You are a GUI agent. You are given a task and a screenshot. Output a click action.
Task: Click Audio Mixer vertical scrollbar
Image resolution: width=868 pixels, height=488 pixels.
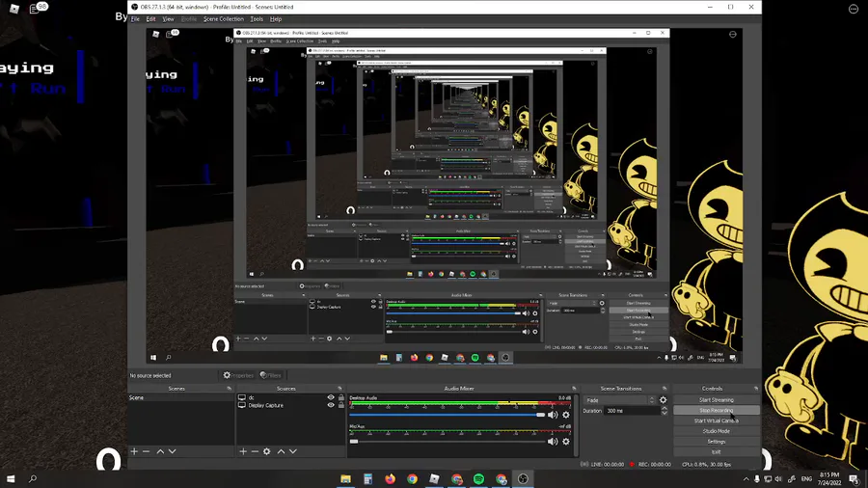[x=578, y=425]
